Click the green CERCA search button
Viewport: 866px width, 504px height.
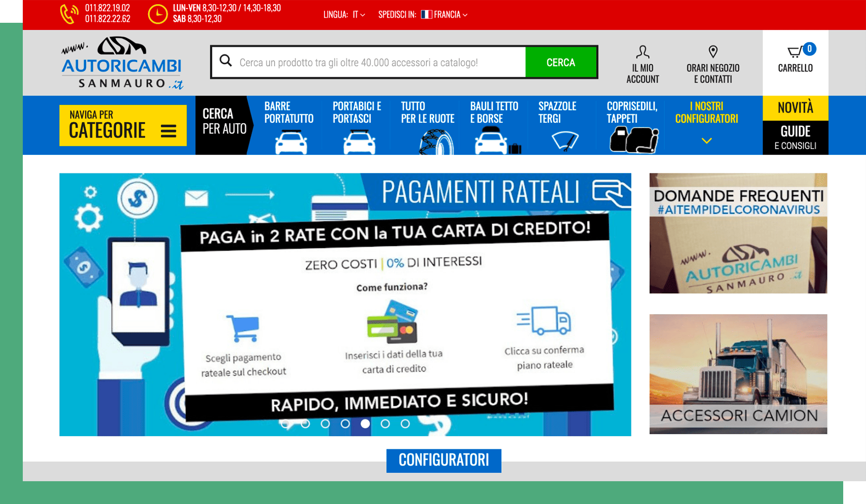(x=562, y=62)
